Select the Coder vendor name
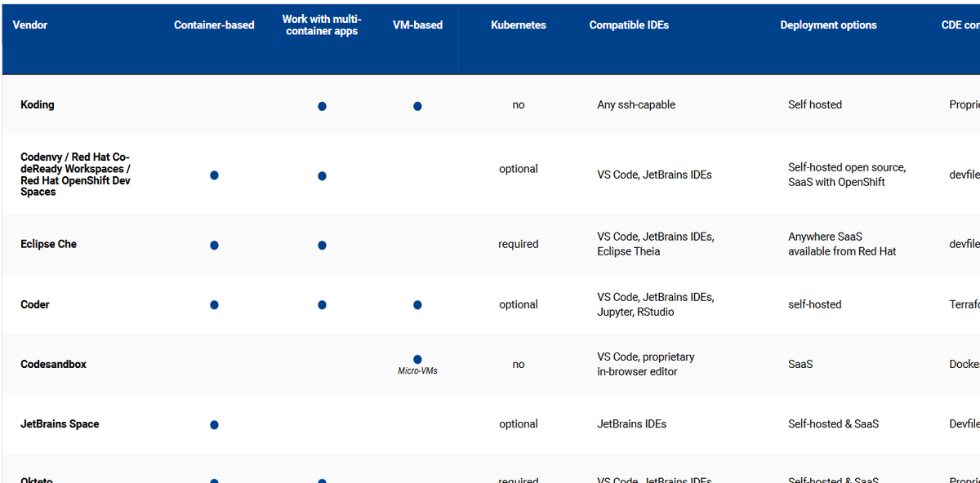980x483 pixels. (35, 304)
